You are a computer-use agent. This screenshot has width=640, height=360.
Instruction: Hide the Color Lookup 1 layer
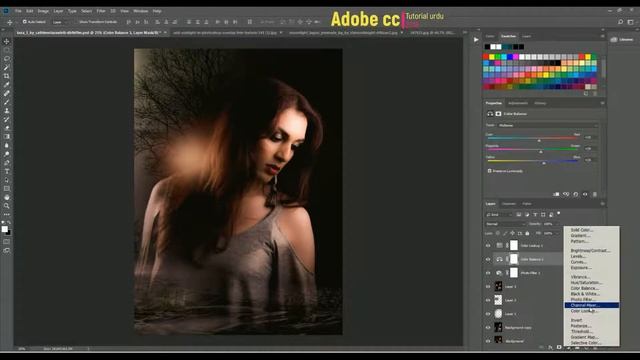point(488,246)
